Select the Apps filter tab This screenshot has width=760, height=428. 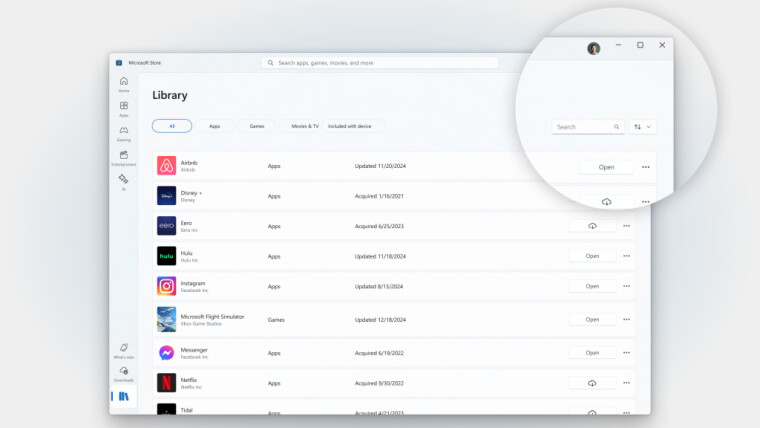pyautogui.click(x=215, y=126)
